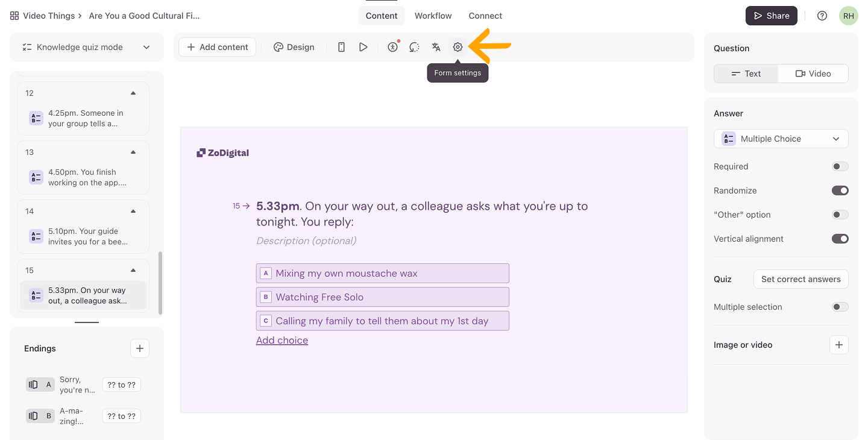This screenshot has width=868, height=440.
Task: Click the Add choice link
Action: [x=282, y=340]
